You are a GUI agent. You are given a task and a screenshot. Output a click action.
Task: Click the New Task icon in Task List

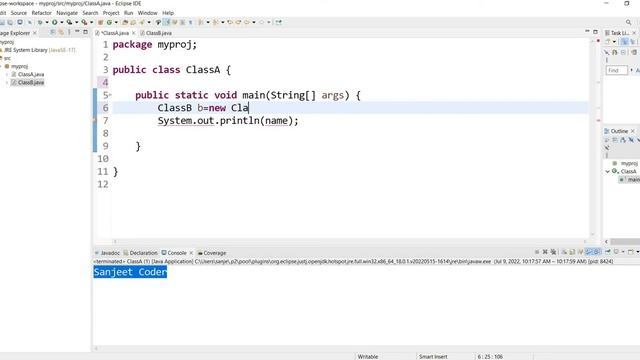coord(607,42)
